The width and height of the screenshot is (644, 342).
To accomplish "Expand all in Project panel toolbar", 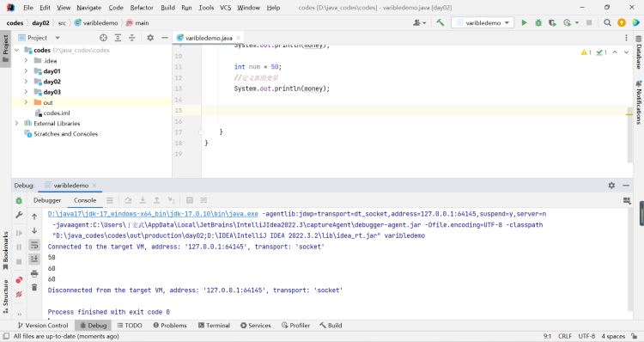I will pos(118,38).
